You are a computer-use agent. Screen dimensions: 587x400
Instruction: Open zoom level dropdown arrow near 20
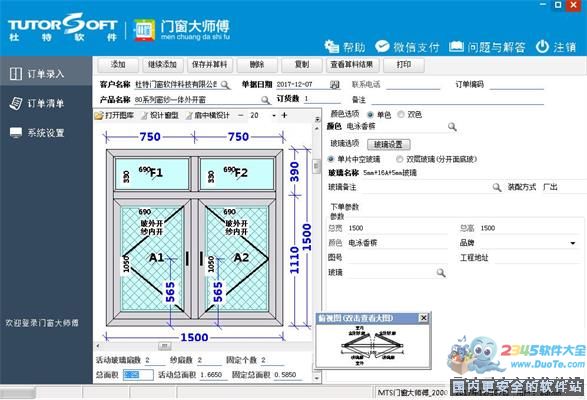(274, 116)
